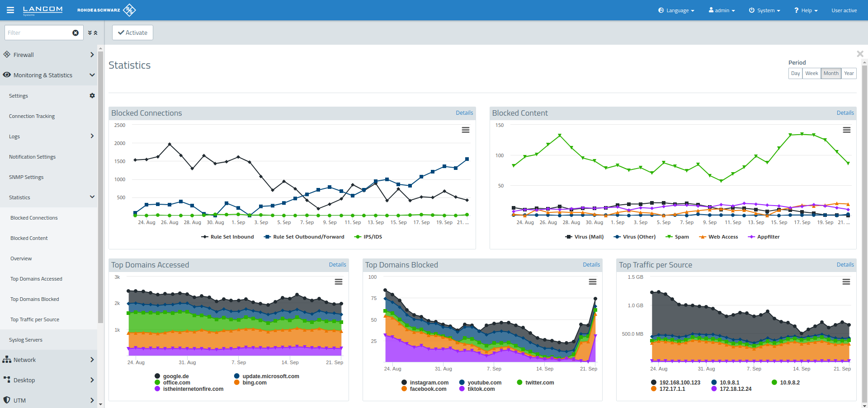Clear the filter using the x icon

point(75,33)
